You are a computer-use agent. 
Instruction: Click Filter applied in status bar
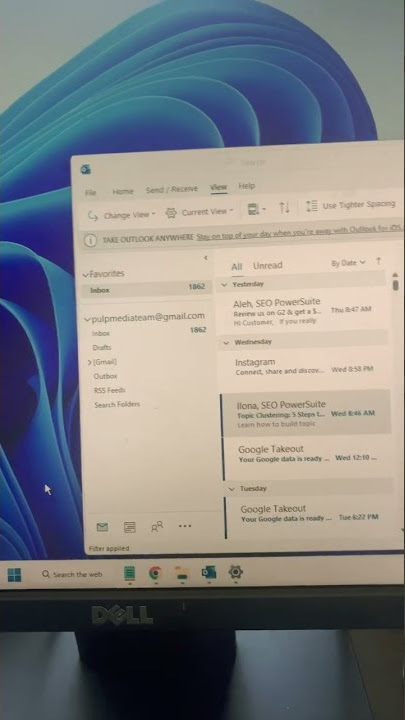pos(109,549)
